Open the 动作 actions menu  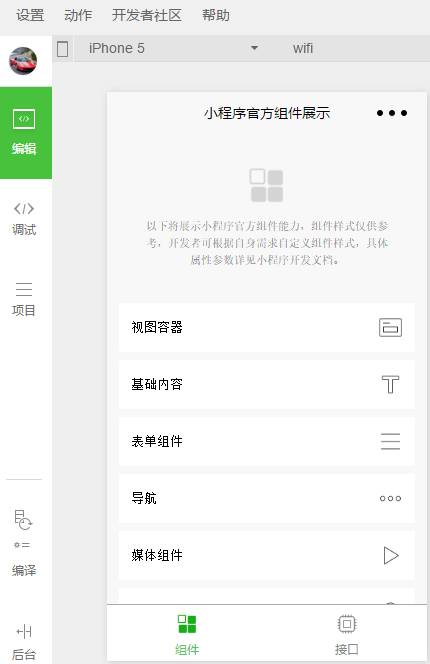[78, 16]
